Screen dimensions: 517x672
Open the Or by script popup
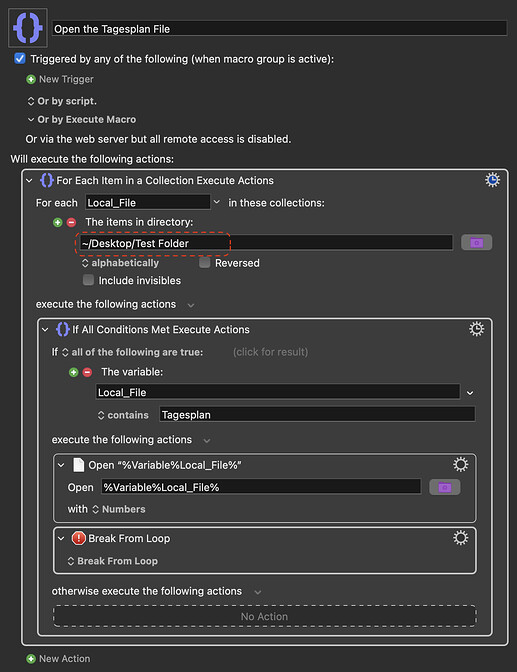pos(62,101)
